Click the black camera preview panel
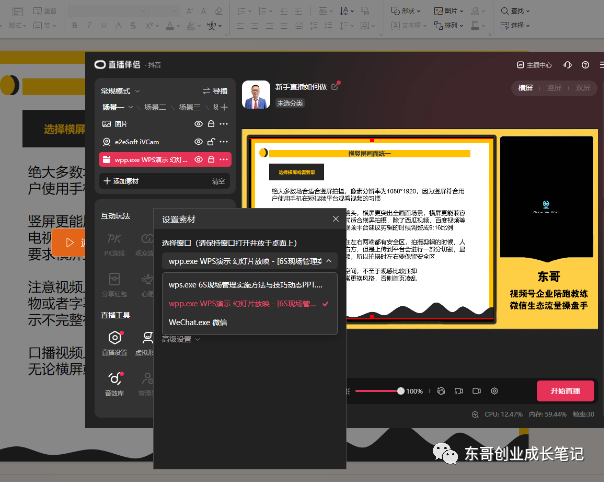This screenshot has width=604, height=482. 546,196
